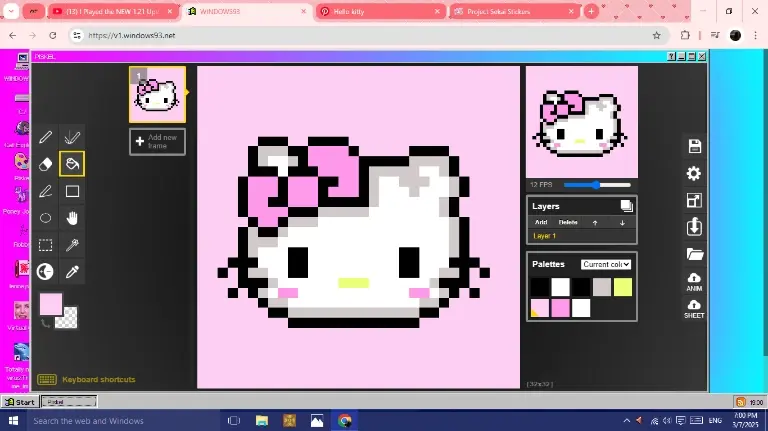Select the Paint Bucket tool
Viewport: 768px width, 431px height.
tap(72, 164)
